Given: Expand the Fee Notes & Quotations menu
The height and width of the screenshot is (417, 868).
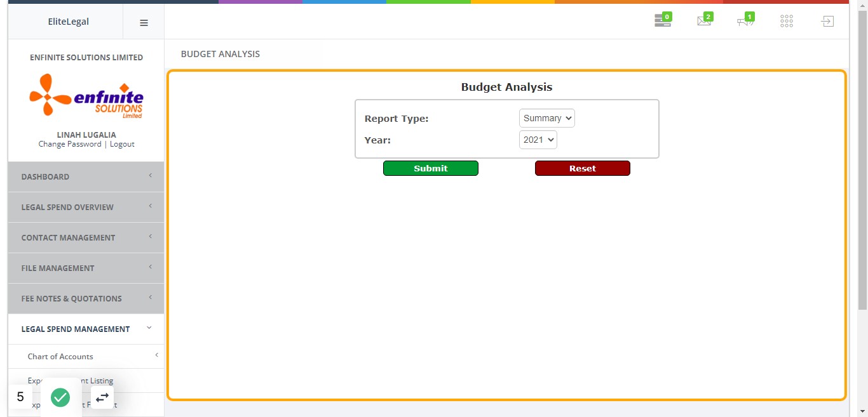Looking at the screenshot, I should [x=86, y=298].
